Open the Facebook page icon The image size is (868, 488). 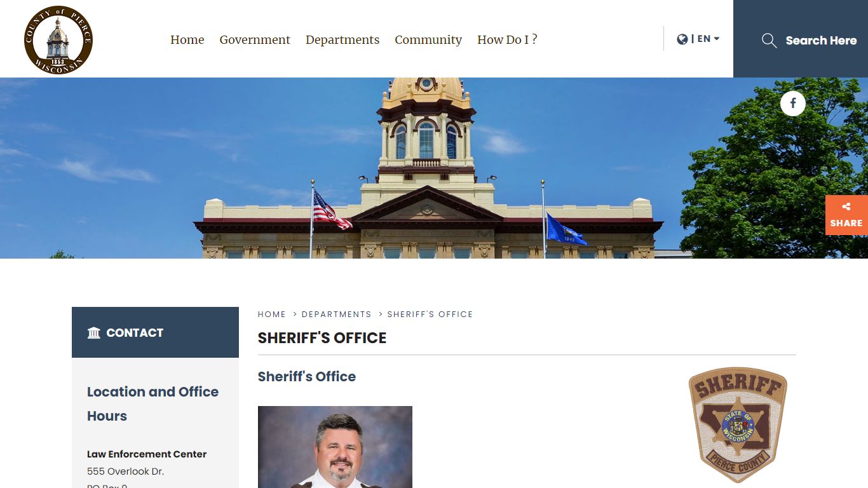click(x=792, y=104)
